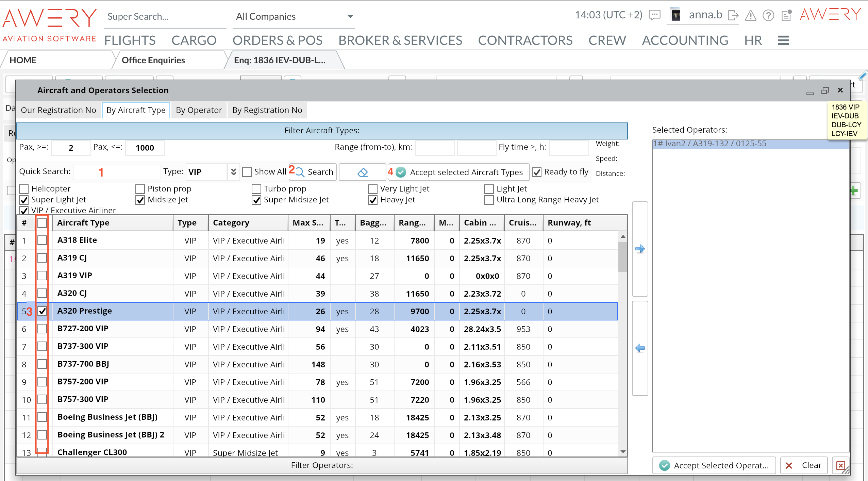Viewport: 868px width, 481px height.
Task: Click the blue left arrow to remove operator
Action: coord(640,348)
